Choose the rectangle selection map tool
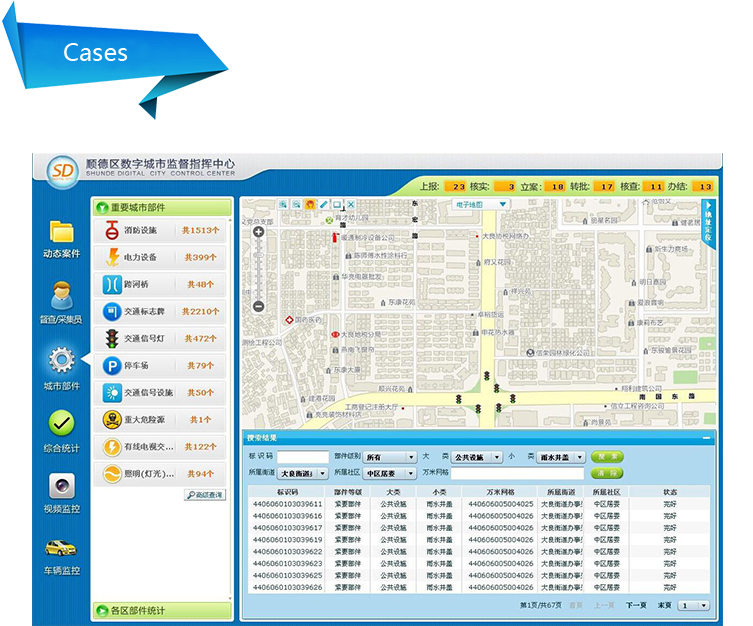 coord(337,205)
